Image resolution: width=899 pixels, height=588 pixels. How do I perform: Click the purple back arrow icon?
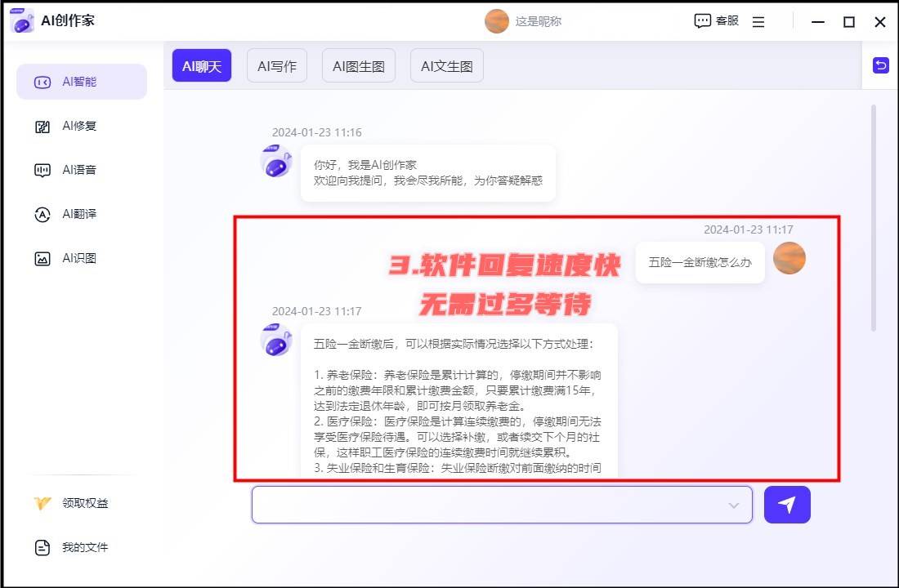pyautogui.click(x=880, y=65)
